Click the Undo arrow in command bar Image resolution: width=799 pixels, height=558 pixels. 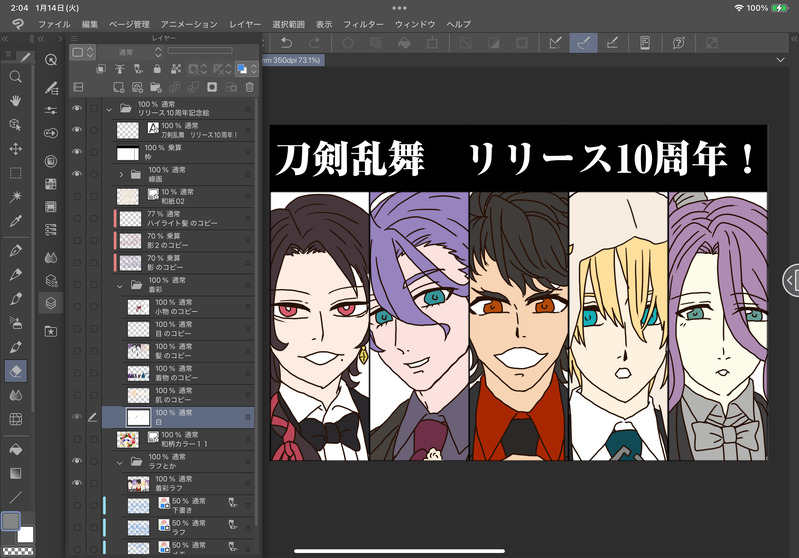[x=286, y=43]
